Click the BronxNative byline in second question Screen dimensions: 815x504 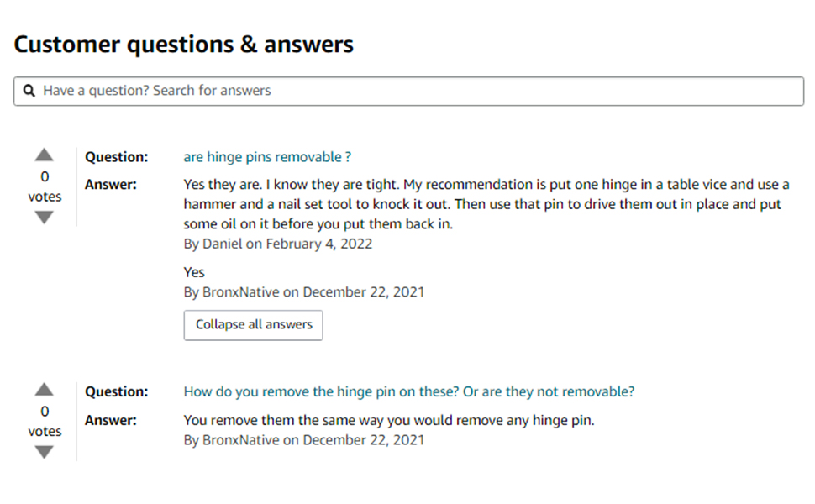(304, 440)
